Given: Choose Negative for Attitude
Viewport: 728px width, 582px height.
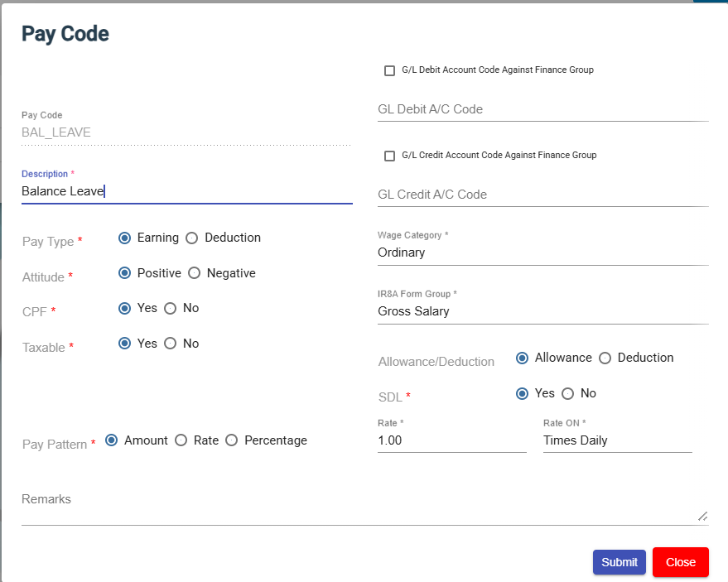Looking at the screenshot, I should (x=195, y=273).
